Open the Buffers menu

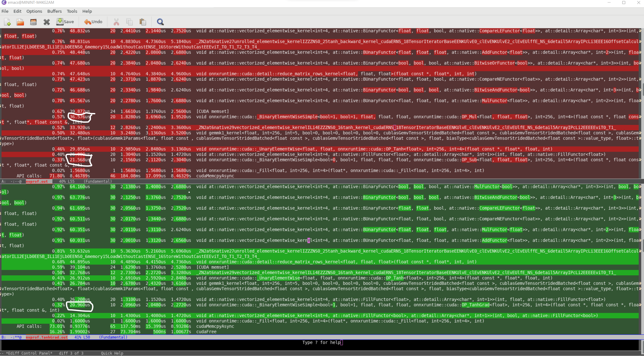[54, 11]
